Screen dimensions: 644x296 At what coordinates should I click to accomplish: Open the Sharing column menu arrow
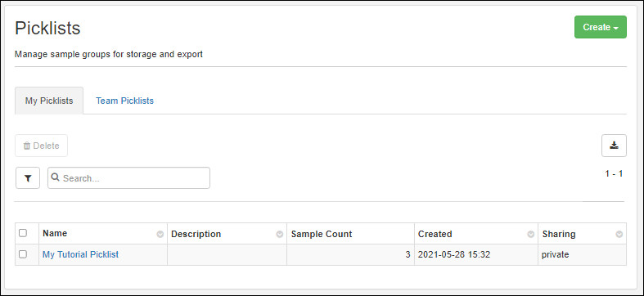tap(619, 235)
